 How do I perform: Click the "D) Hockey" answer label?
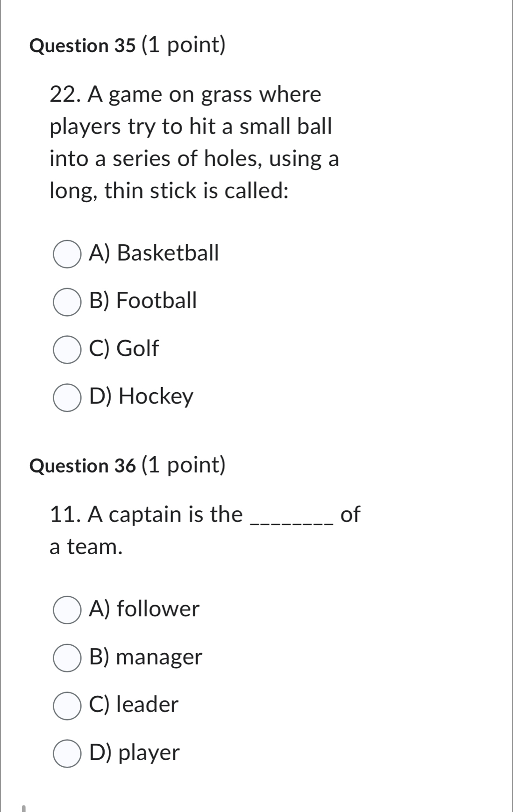tap(141, 396)
